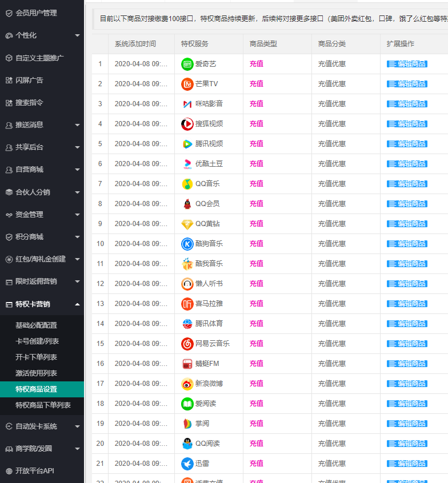Click the 酷我音乐 logo icon
The image size is (448, 483).
coord(187,264)
